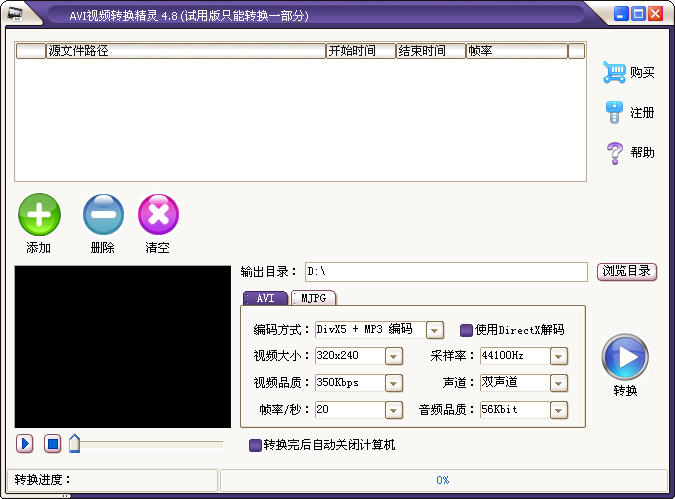Screen dimensions: 675x499
Task: Click the pink 清空 clear list icon
Action: click(x=158, y=214)
